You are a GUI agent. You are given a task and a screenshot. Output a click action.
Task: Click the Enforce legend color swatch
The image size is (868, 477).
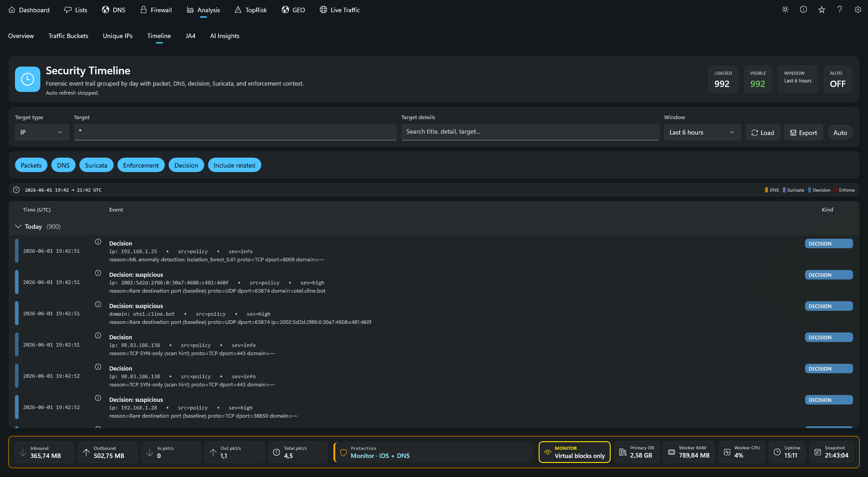[x=836, y=190]
